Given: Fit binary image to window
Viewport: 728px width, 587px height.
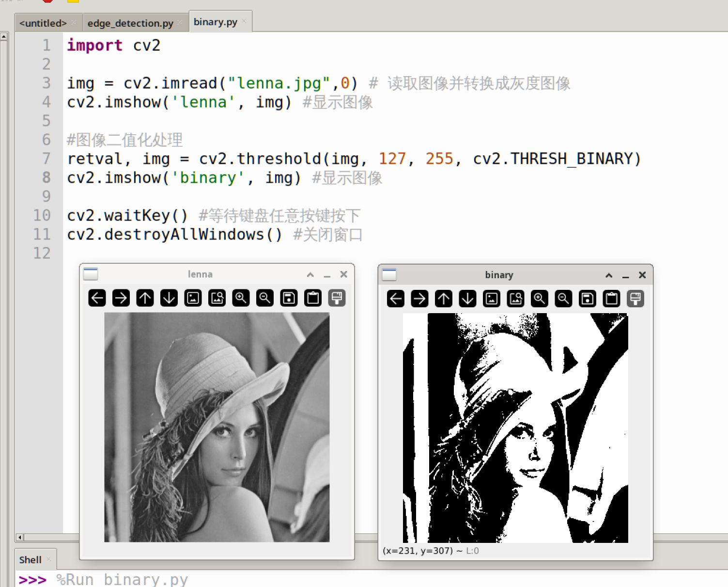Looking at the screenshot, I should pos(515,299).
